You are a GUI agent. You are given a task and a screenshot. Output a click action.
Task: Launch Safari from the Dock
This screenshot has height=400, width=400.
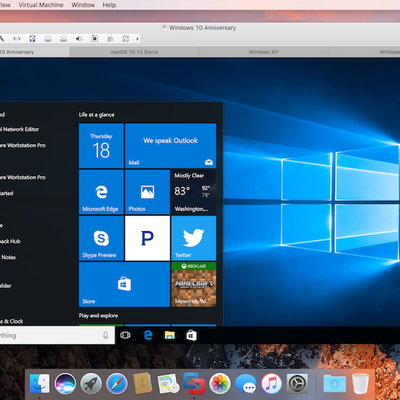coord(117,383)
